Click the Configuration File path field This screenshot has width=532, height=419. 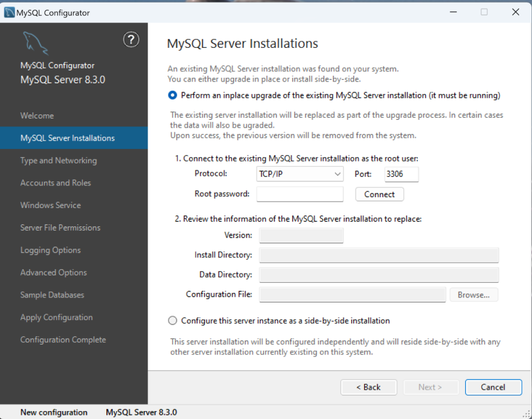(x=353, y=294)
